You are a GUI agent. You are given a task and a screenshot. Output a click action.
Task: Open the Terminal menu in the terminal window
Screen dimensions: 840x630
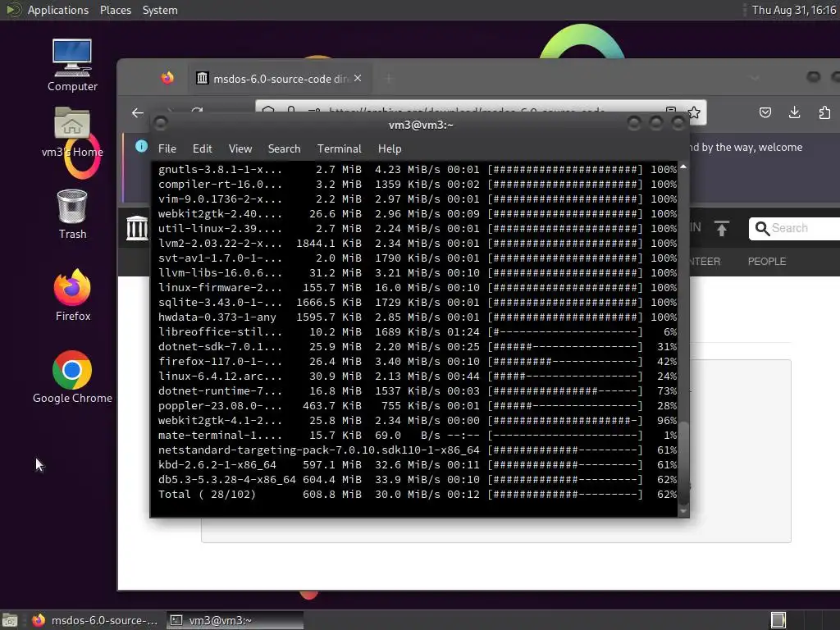click(x=339, y=148)
